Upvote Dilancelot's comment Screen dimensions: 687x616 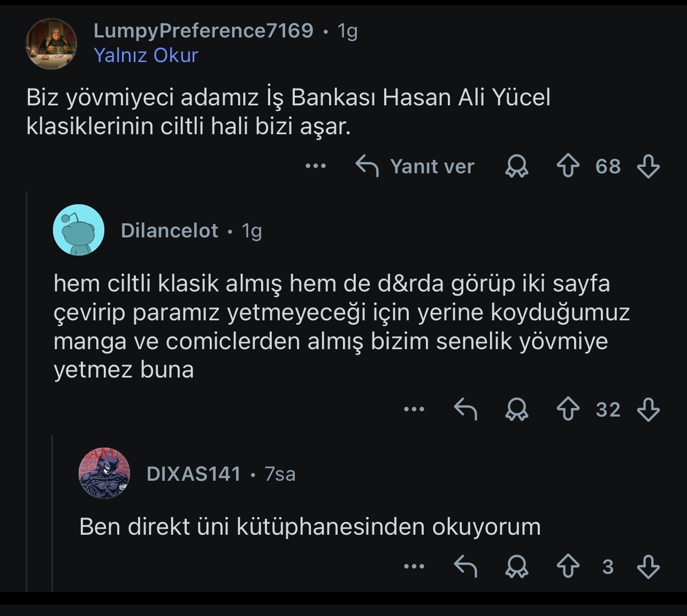568,410
